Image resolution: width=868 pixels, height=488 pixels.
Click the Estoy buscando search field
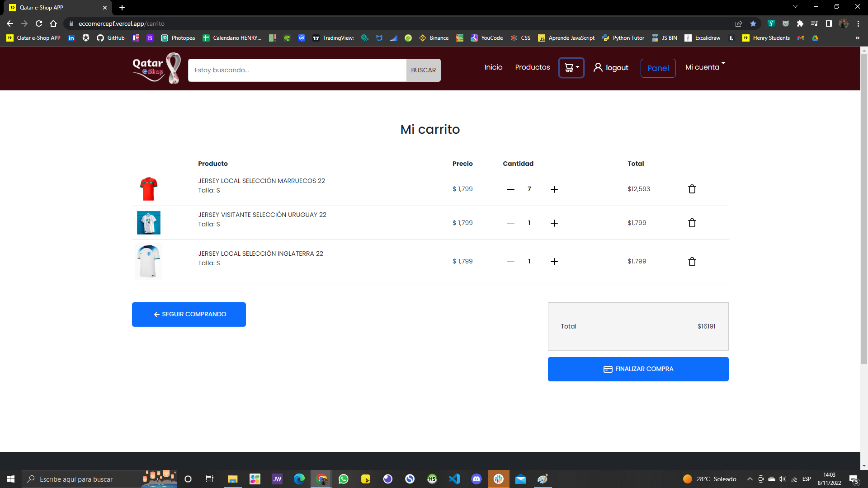click(x=297, y=70)
